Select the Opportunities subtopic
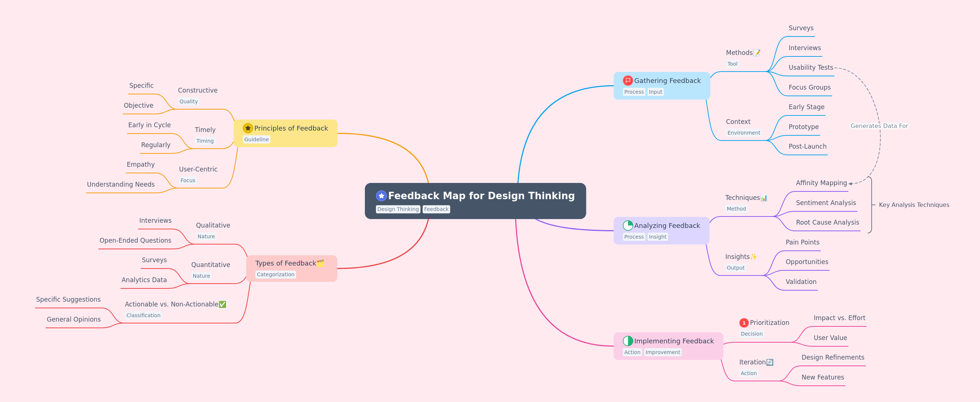980x402 pixels. click(x=806, y=262)
